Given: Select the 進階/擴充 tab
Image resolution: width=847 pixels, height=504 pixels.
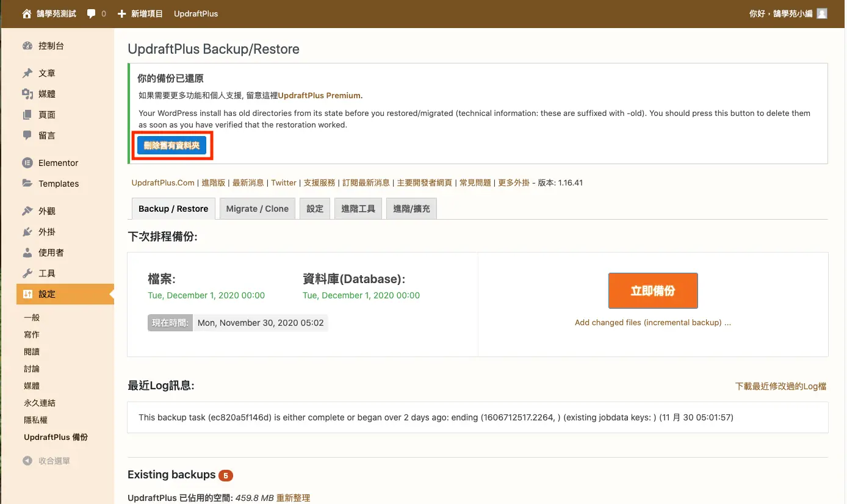Looking at the screenshot, I should point(411,209).
